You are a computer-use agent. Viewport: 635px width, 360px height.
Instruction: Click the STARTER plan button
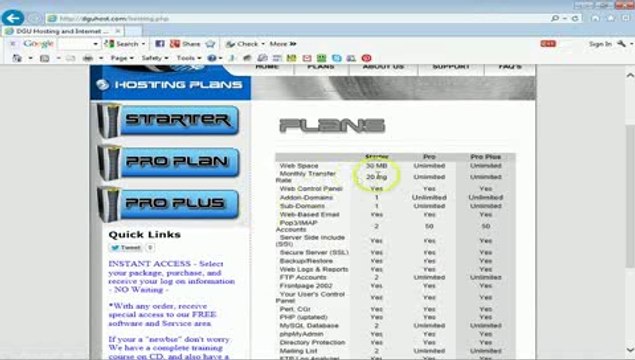(168, 120)
